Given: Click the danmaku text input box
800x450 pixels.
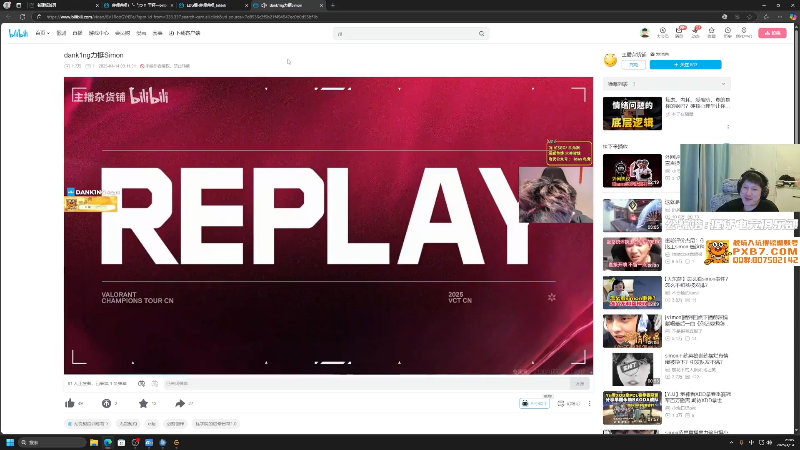Looking at the screenshot, I should (366, 384).
